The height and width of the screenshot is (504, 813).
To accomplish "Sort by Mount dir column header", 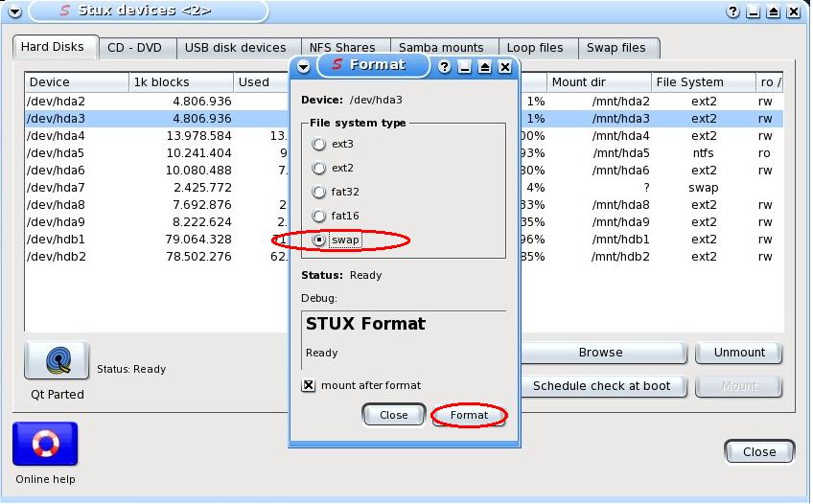I will pyautogui.click(x=599, y=82).
